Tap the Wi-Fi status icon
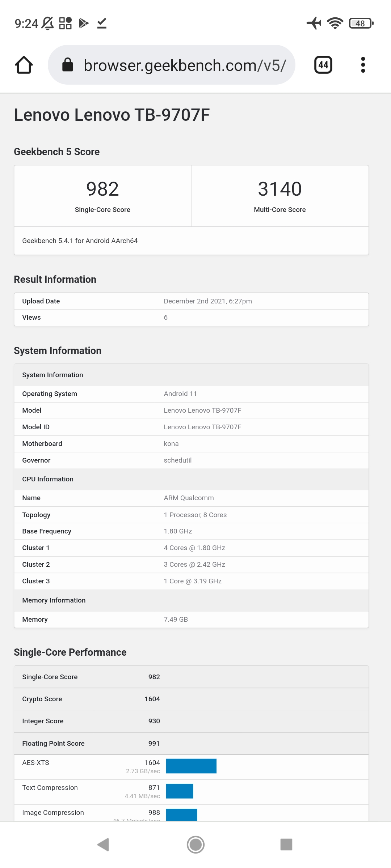 335,24
